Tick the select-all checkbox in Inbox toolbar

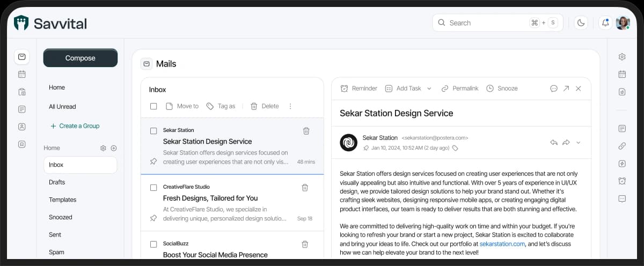(153, 106)
